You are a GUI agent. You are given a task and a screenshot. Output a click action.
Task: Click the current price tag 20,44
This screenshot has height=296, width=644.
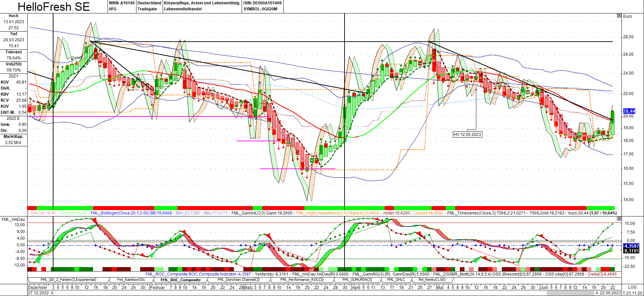629,111
